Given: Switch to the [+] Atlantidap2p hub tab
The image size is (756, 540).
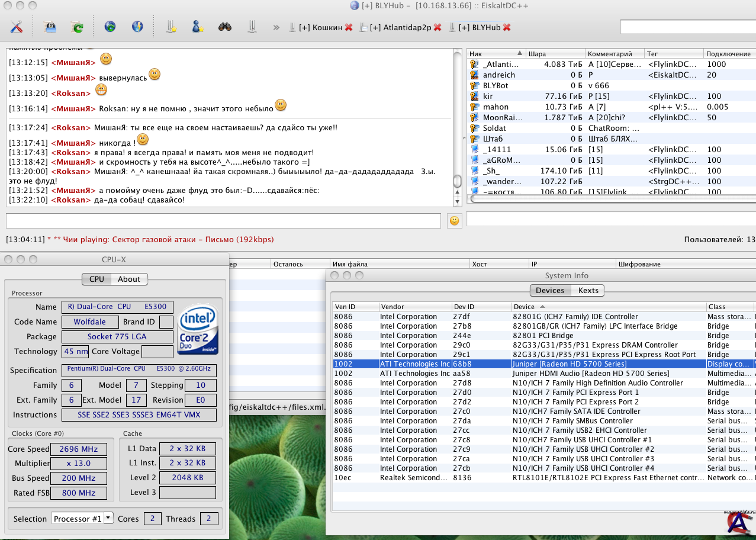Looking at the screenshot, I should tap(400, 27).
